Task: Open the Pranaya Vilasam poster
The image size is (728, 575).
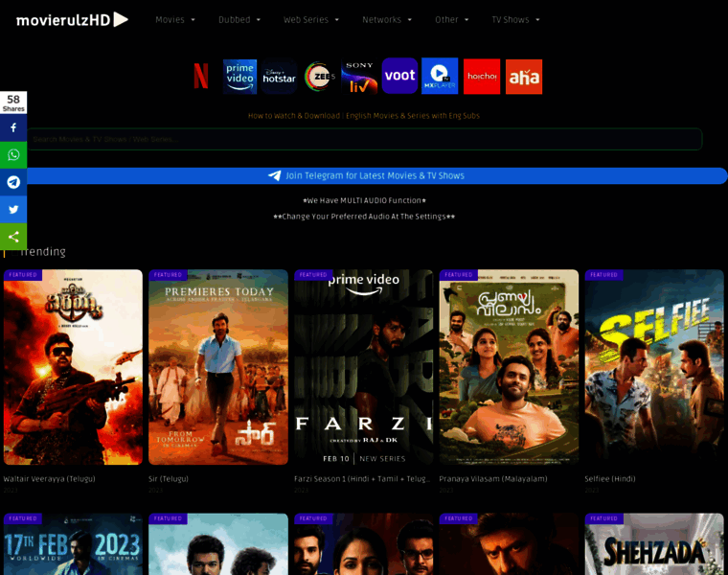Action: [509, 367]
